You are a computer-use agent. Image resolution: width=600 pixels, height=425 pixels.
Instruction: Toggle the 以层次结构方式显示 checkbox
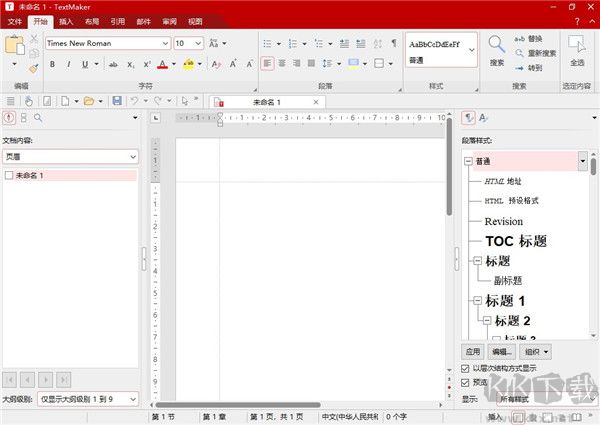[465, 368]
